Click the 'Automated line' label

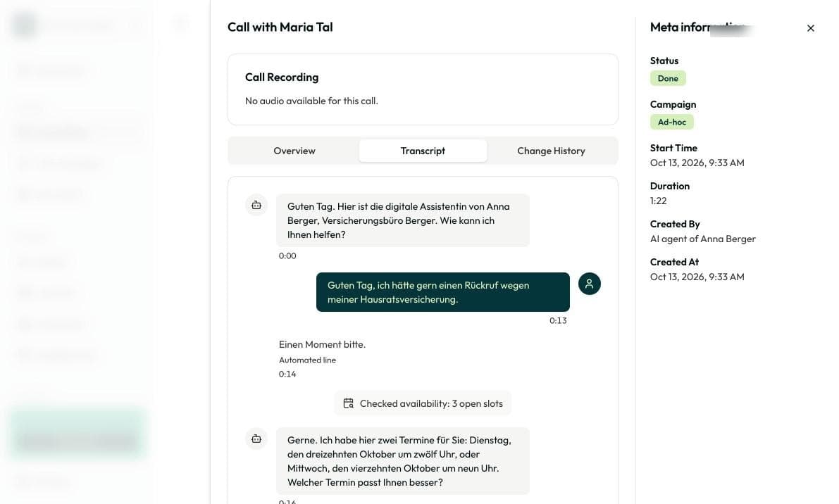click(307, 360)
